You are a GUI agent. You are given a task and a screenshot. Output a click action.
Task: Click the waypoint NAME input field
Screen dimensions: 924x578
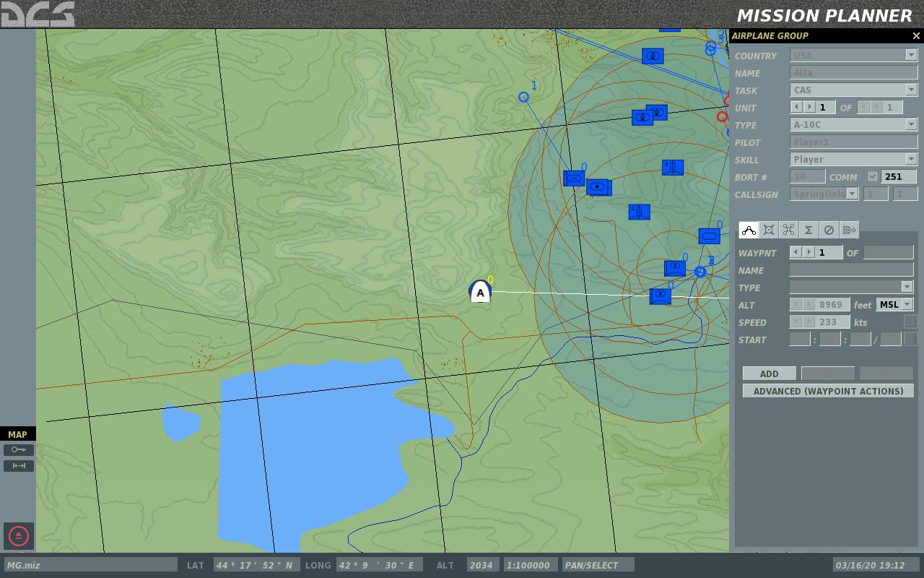pyautogui.click(x=851, y=269)
